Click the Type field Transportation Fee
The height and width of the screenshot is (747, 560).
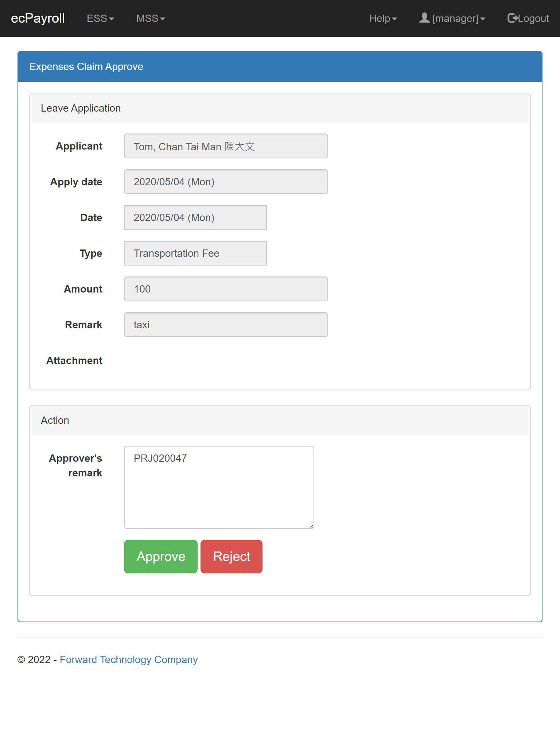pos(195,253)
